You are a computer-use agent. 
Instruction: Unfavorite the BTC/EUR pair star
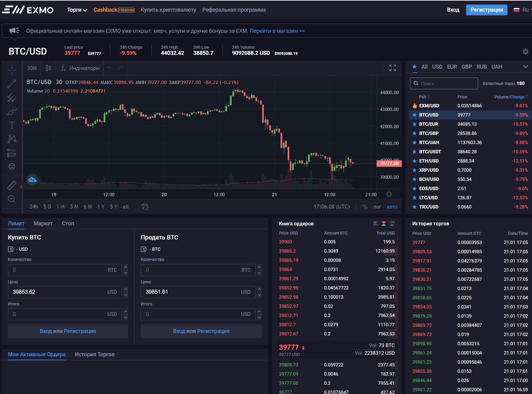pyautogui.click(x=414, y=124)
